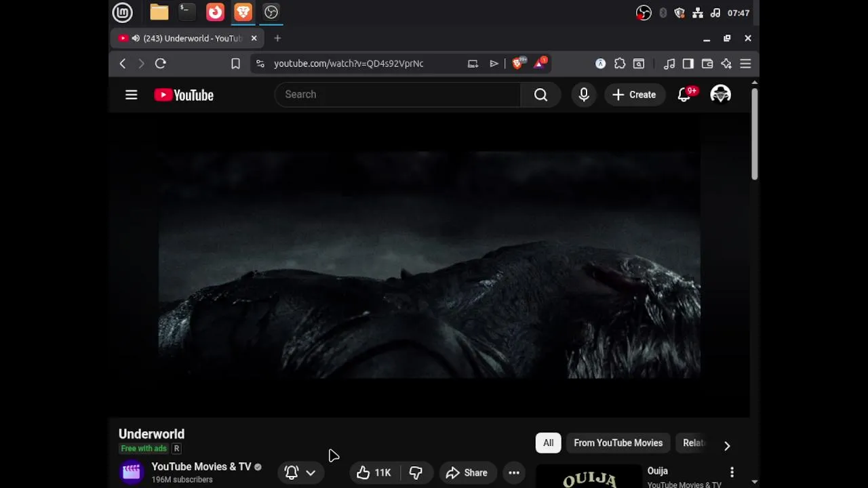The image size is (868, 488).
Task: Go back in browser history
Action: pos(123,64)
